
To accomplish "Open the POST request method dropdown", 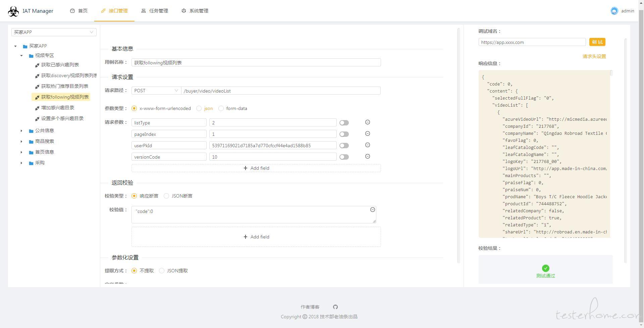I will click(156, 91).
